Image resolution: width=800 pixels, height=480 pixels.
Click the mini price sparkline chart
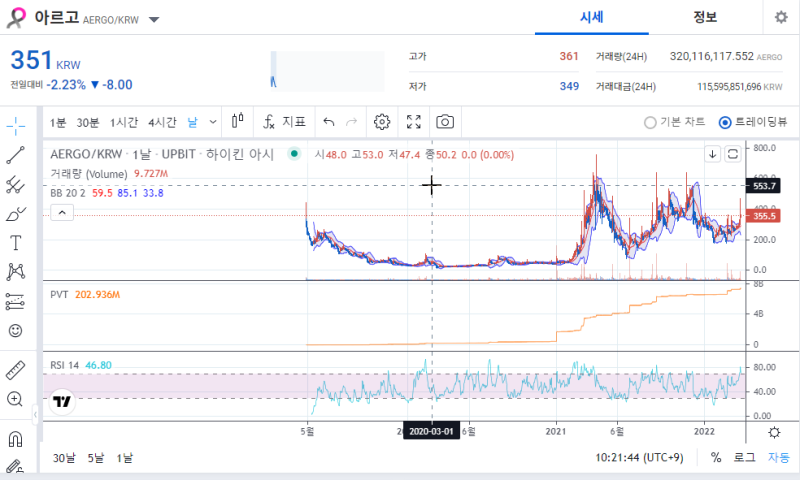pos(327,71)
